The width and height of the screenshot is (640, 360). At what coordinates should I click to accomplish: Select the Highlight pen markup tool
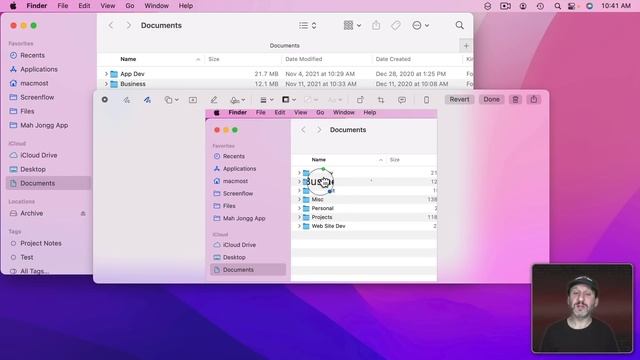[x=213, y=100]
